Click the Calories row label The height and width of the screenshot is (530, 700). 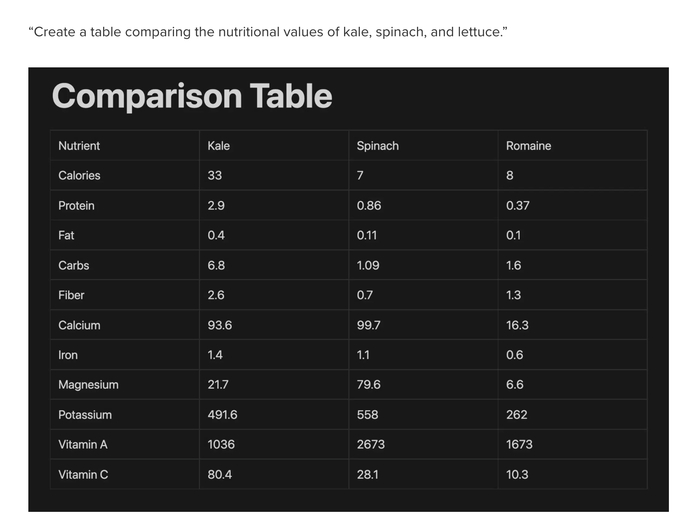(79, 176)
